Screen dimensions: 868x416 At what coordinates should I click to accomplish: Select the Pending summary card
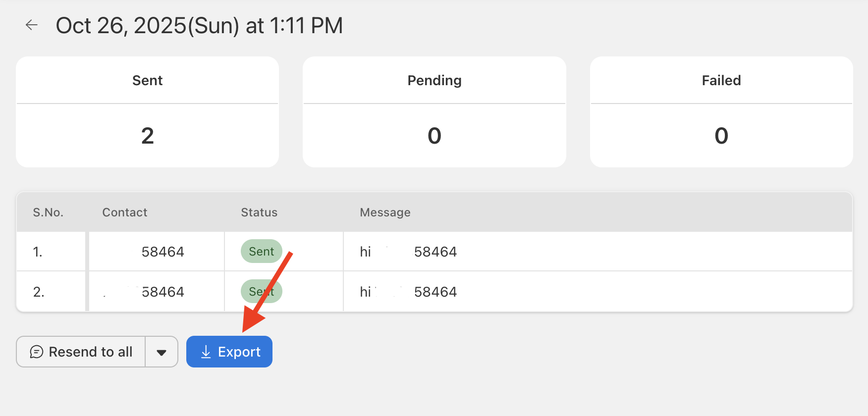pos(434,112)
